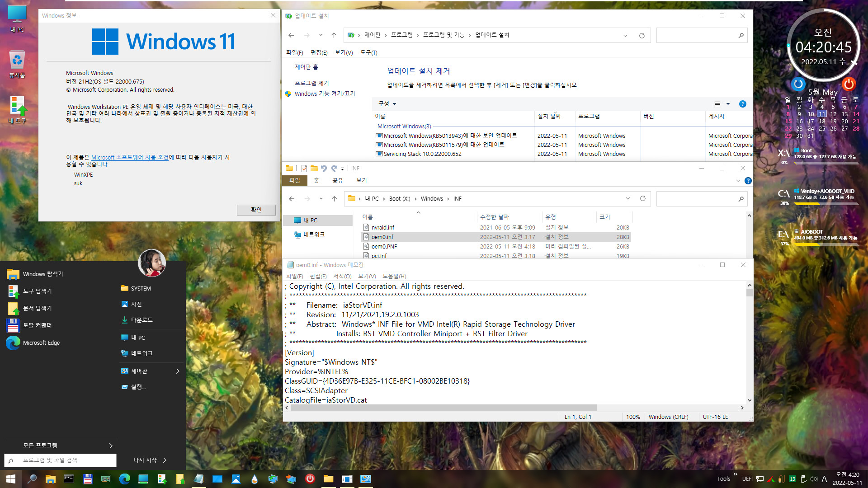Open command prompt from the taskbar
The image size is (868, 488).
pos(69,479)
